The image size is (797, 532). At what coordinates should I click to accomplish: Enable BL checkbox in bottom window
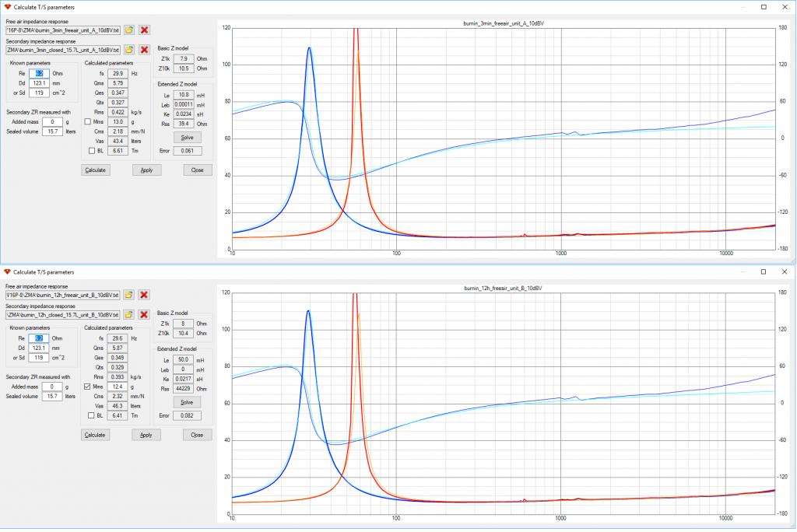[91, 415]
